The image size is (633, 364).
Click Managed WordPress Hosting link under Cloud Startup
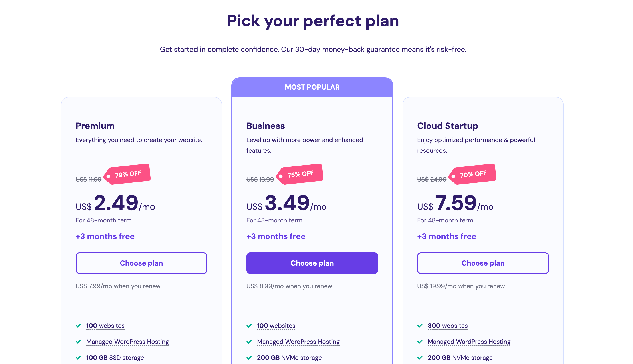pyautogui.click(x=469, y=342)
